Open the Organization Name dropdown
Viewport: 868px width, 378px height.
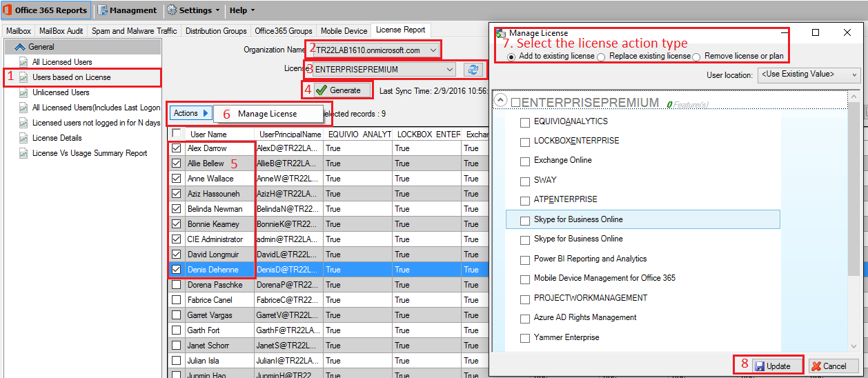click(433, 50)
